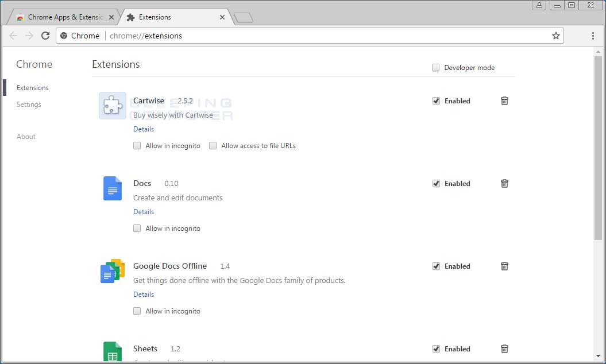Click the scrollbar down arrow
This screenshot has height=364, width=606.
click(598, 357)
